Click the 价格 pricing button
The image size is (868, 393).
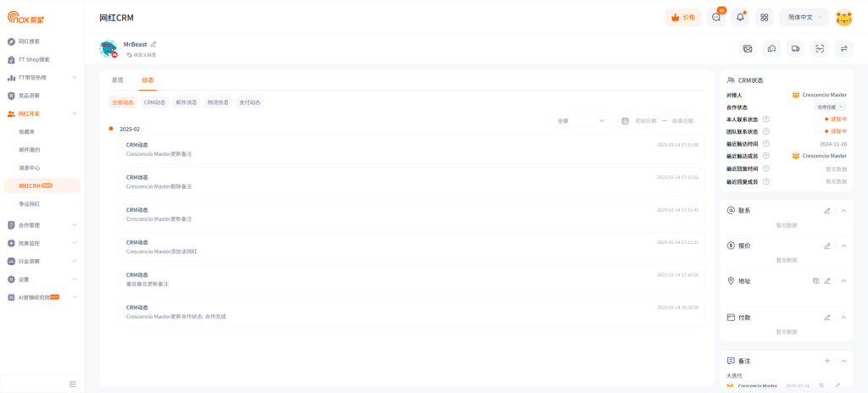[x=683, y=17]
